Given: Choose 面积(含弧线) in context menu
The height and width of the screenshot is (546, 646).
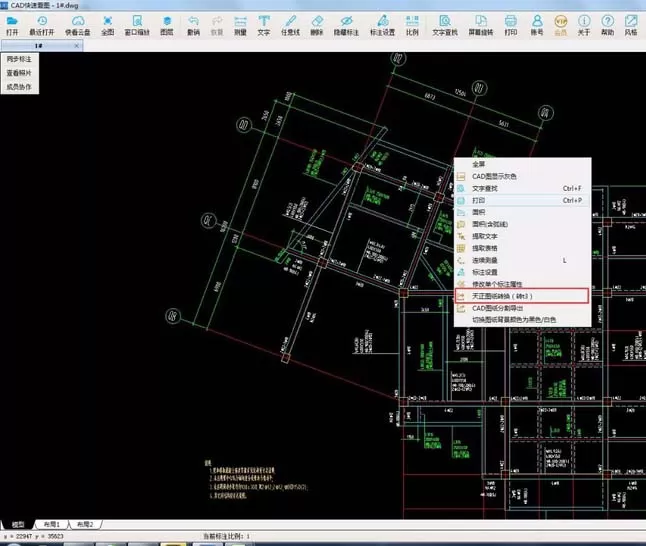Looking at the screenshot, I should pyautogui.click(x=522, y=224).
